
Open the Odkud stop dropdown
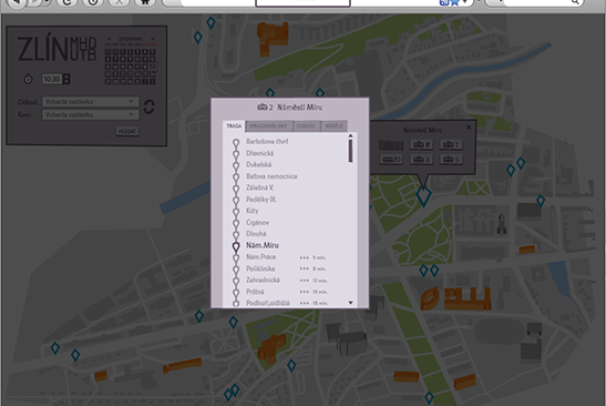(x=89, y=101)
